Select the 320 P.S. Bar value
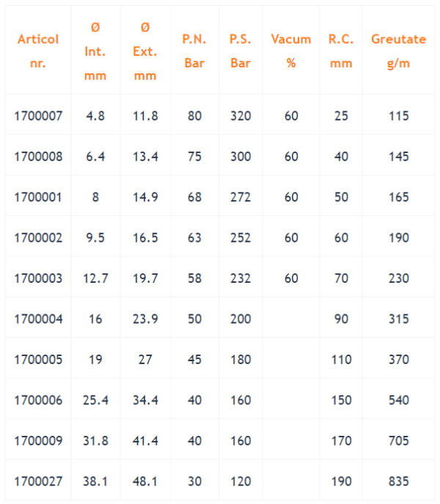Image resolution: width=440 pixels, height=504 pixels. tap(241, 116)
